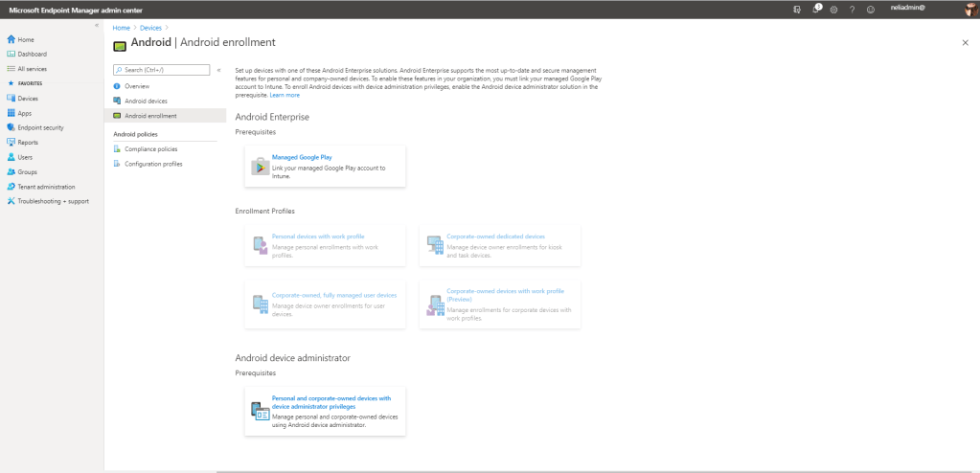Click the user account avatar picture
980x473 pixels.
970,9
